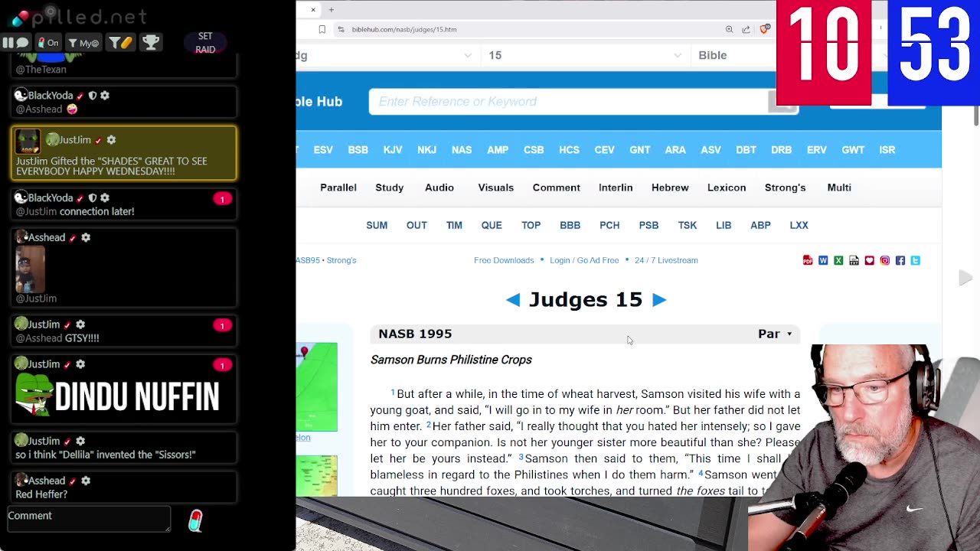Open gear on JustJim's GTSY message
Image resolution: width=980 pixels, height=551 pixels.
(x=80, y=324)
